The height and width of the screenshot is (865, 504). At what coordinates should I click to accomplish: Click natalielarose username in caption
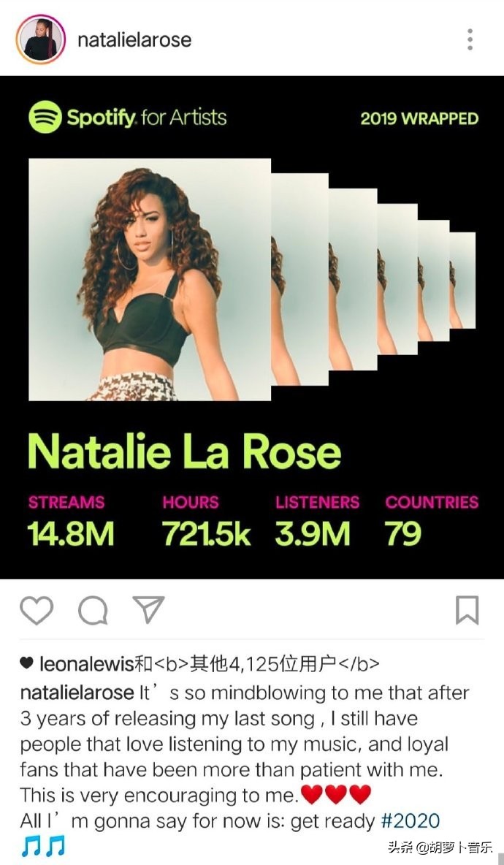[x=77, y=693]
